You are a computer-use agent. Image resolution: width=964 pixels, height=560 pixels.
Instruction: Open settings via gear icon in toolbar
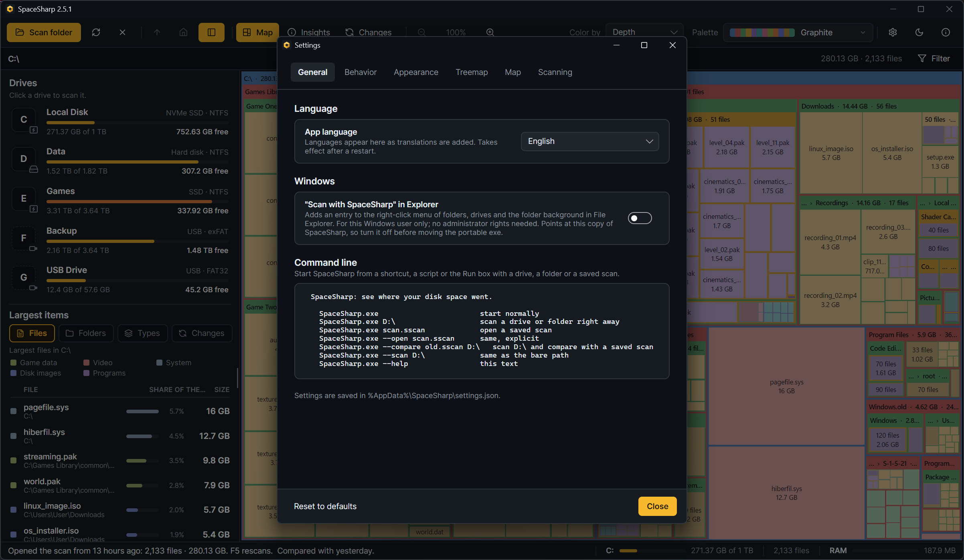click(893, 32)
